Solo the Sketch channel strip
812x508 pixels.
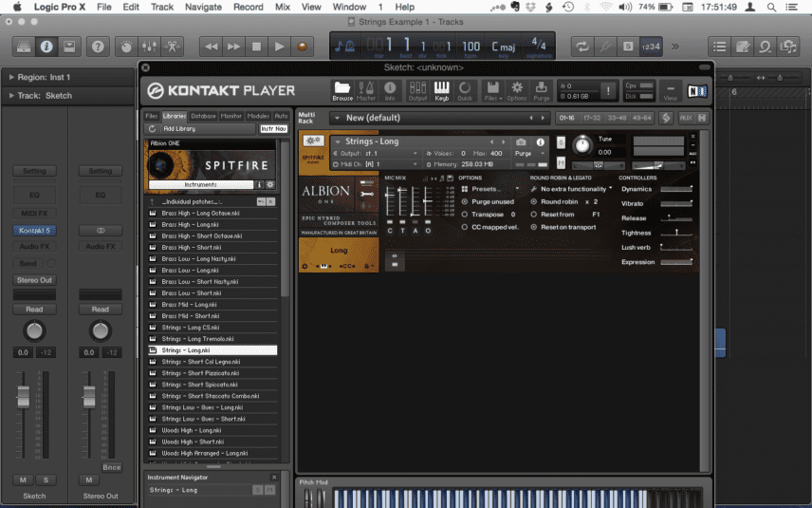46,480
